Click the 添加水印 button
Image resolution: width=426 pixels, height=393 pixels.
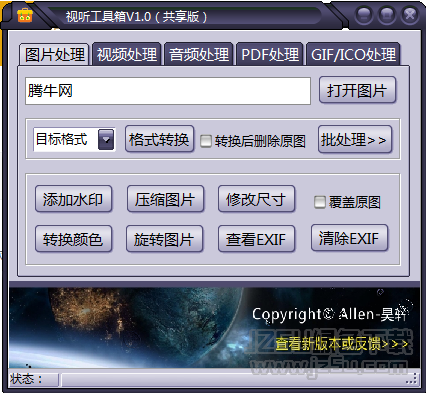click(x=73, y=199)
